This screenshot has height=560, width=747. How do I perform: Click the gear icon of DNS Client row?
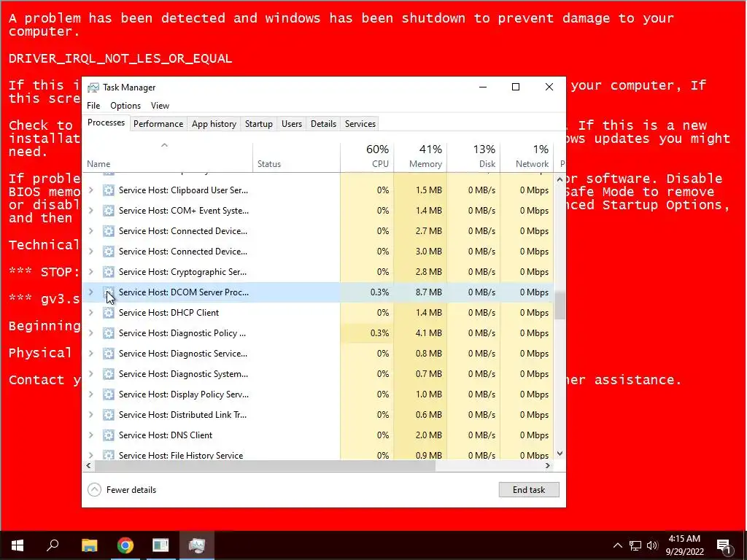point(109,435)
